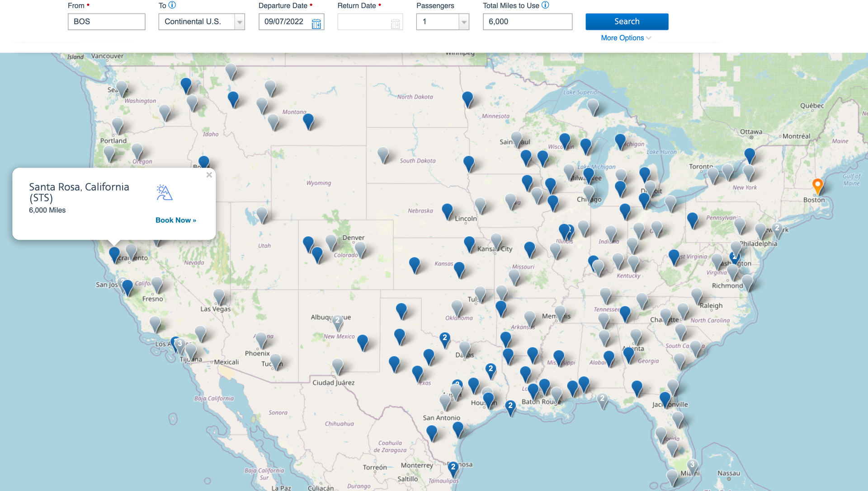868x491 pixels.
Task: Click the Search button
Action: click(x=627, y=22)
